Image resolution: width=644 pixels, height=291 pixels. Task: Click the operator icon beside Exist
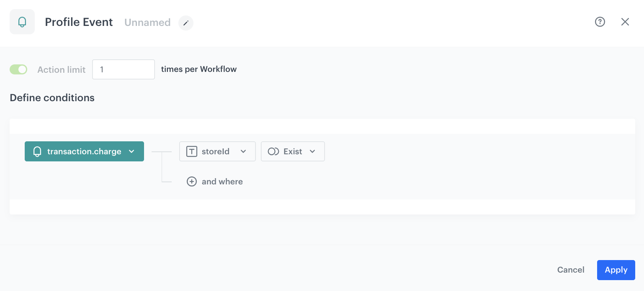click(x=273, y=151)
